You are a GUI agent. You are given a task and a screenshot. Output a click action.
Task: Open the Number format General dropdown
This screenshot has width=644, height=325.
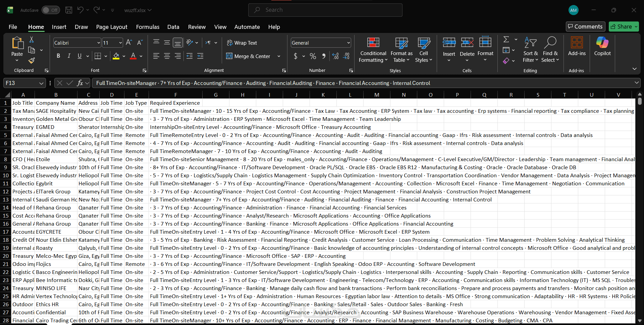(x=348, y=43)
